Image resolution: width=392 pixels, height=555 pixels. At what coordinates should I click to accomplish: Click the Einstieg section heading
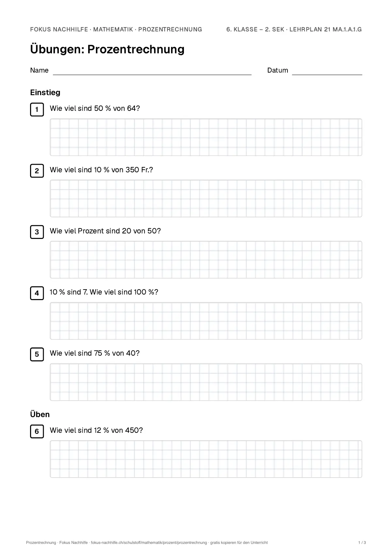coord(45,92)
